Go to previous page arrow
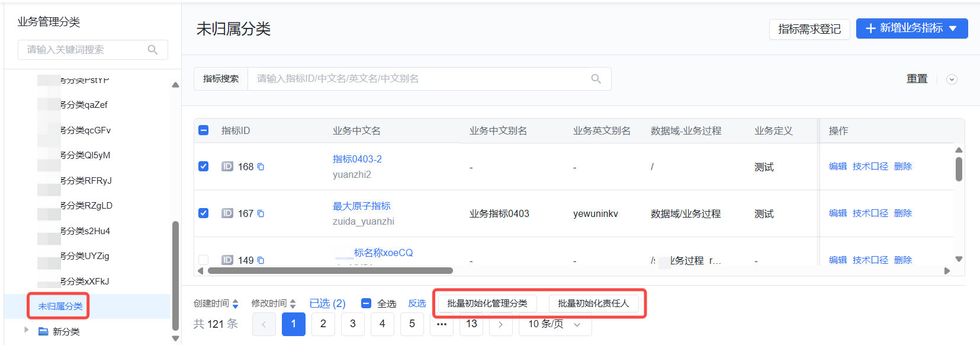 (264, 324)
